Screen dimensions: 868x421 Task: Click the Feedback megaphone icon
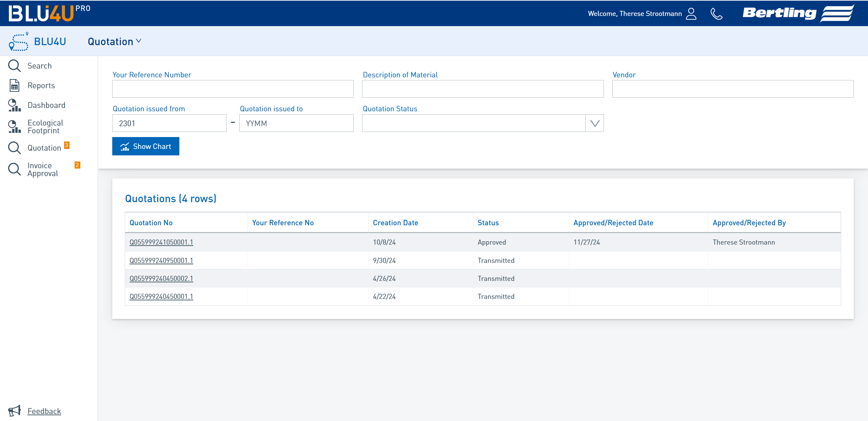click(x=14, y=410)
